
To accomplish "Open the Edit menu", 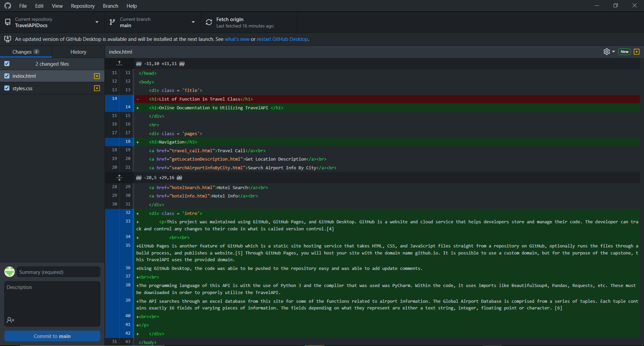I will (x=39, y=6).
